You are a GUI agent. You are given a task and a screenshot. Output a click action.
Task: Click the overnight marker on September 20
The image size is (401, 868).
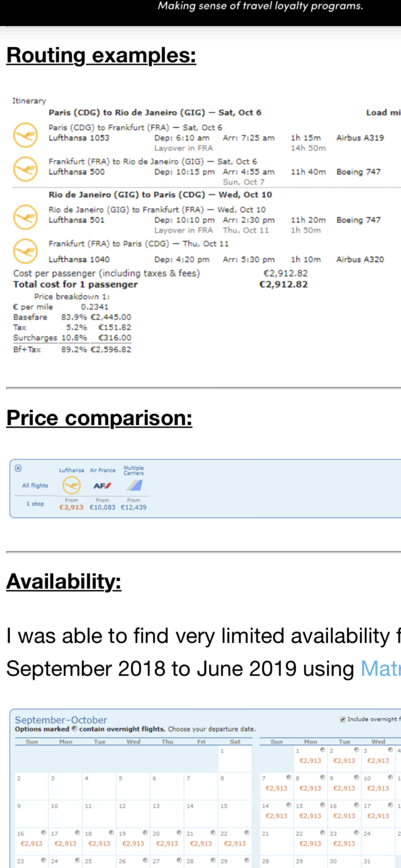pos(179,833)
